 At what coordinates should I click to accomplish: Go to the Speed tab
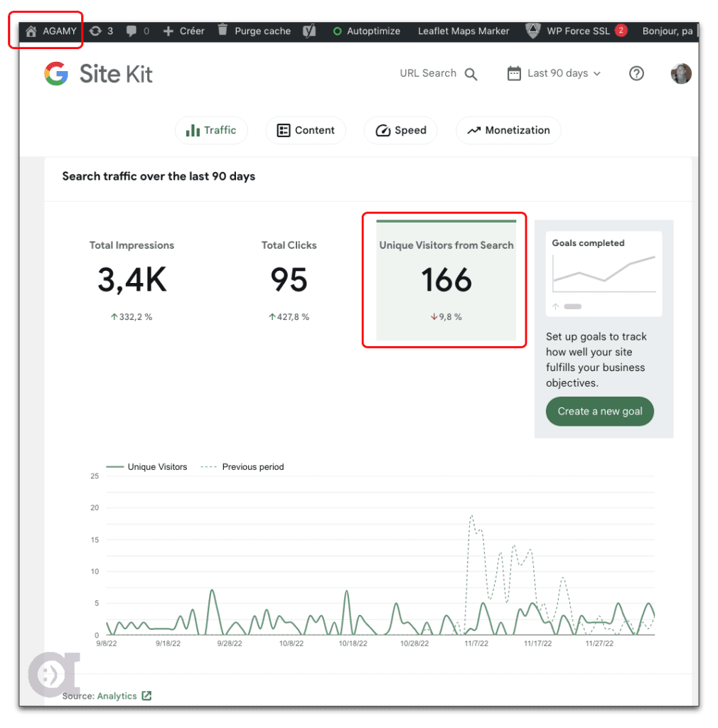coord(401,130)
